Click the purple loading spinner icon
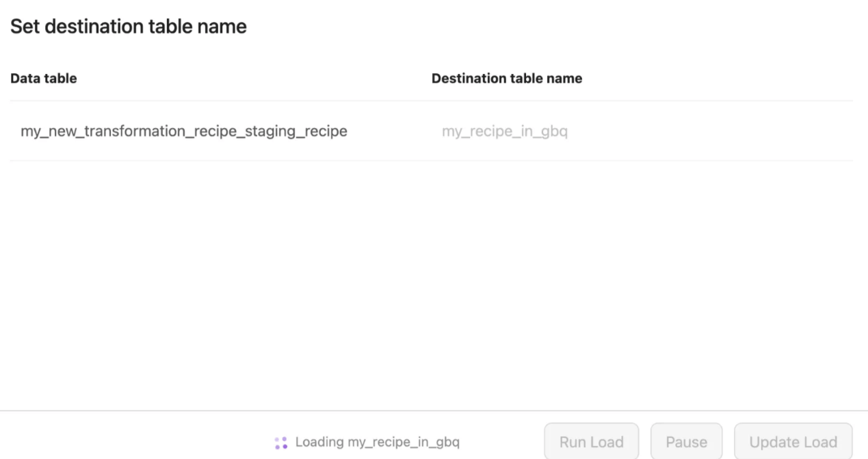 click(x=280, y=443)
